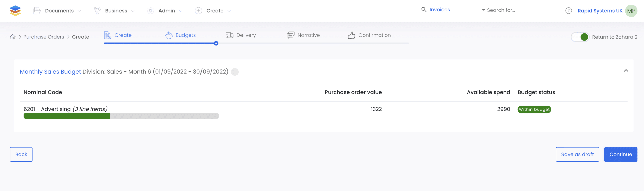The height and width of the screenshot is (191, 644).
Task: Click the Budgets piggy bank icon
Action: pyautogui.click(x=169, y=35)
